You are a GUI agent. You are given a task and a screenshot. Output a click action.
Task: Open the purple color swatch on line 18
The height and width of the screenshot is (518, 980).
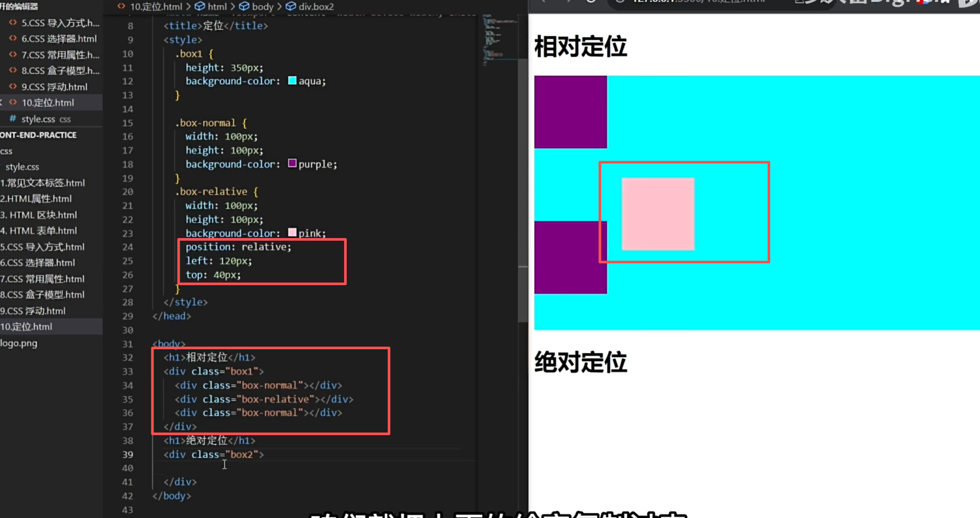tap(292, 164)
